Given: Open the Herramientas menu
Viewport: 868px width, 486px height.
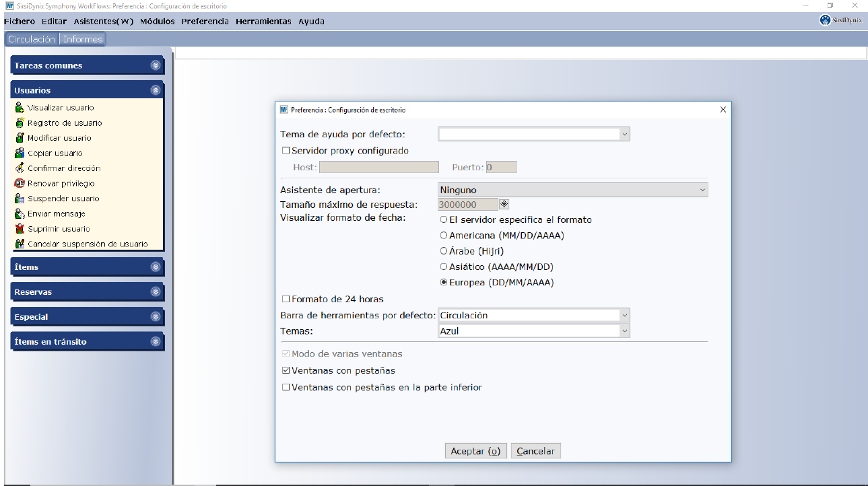Looking at the screenshot, I should tap(263, 22).
